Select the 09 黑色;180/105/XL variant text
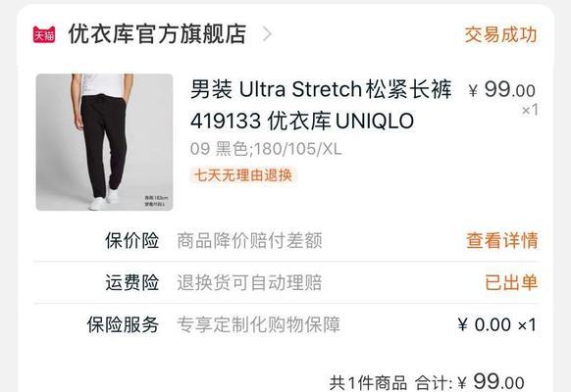Screen dimensions: 571x392 pos(266,149)
